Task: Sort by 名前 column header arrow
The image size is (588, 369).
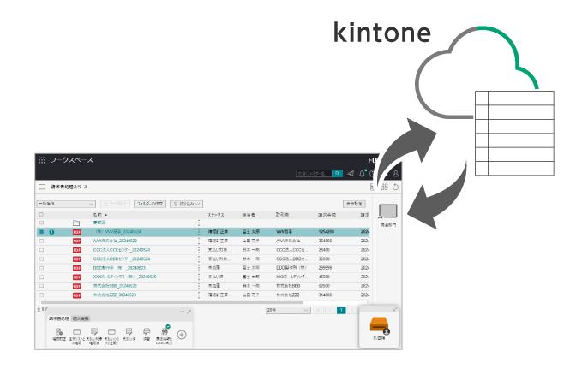Action: pos(106,215)
